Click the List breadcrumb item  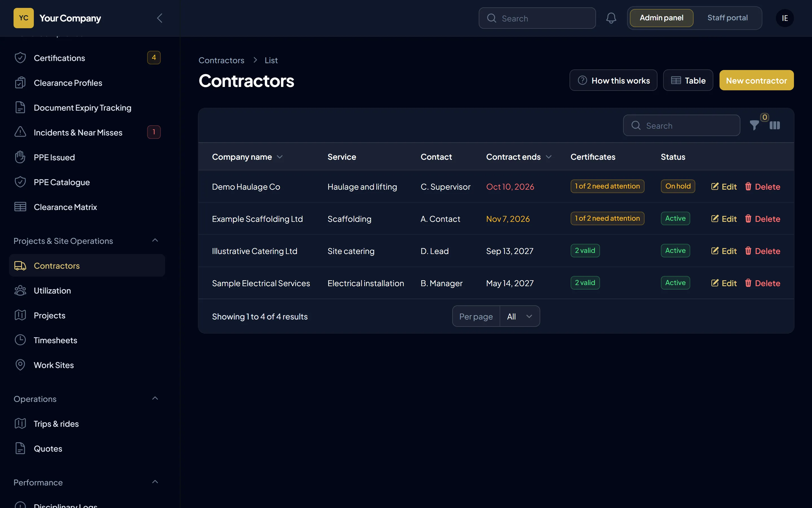pyautogui.click(x=271, y=60)
